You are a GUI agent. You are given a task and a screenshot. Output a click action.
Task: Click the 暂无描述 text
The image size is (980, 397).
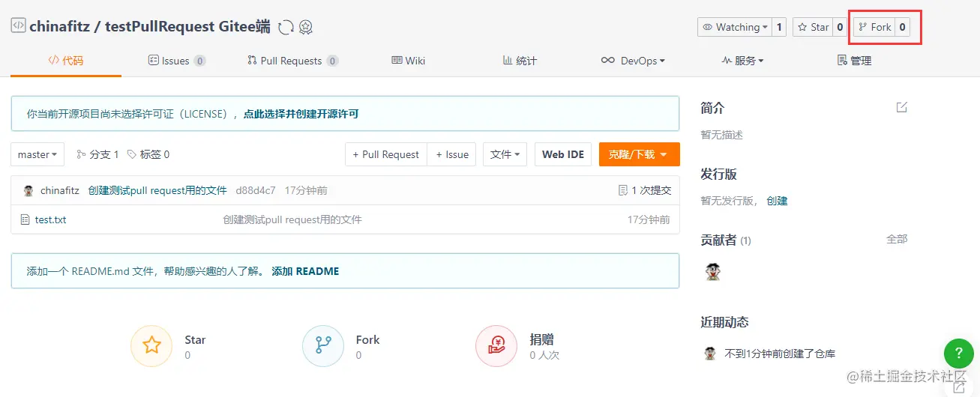coord(722,135)
